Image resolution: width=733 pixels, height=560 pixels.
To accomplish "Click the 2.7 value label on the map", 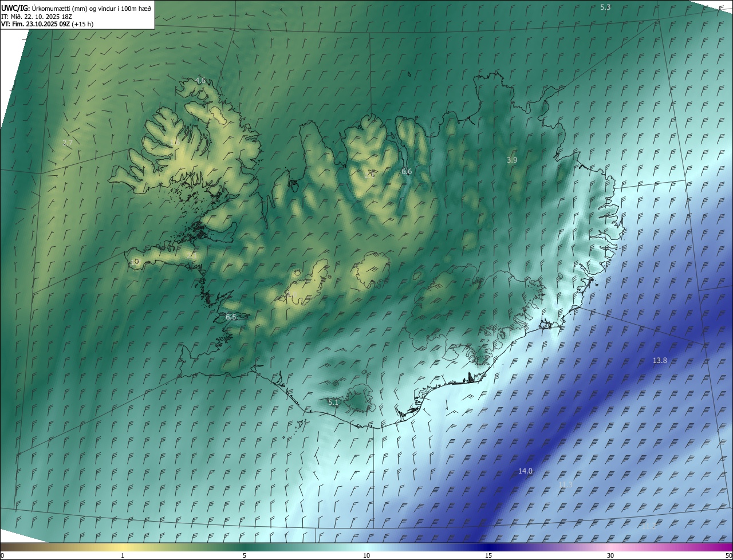I will pyautogui.click(x=67, y=143).
